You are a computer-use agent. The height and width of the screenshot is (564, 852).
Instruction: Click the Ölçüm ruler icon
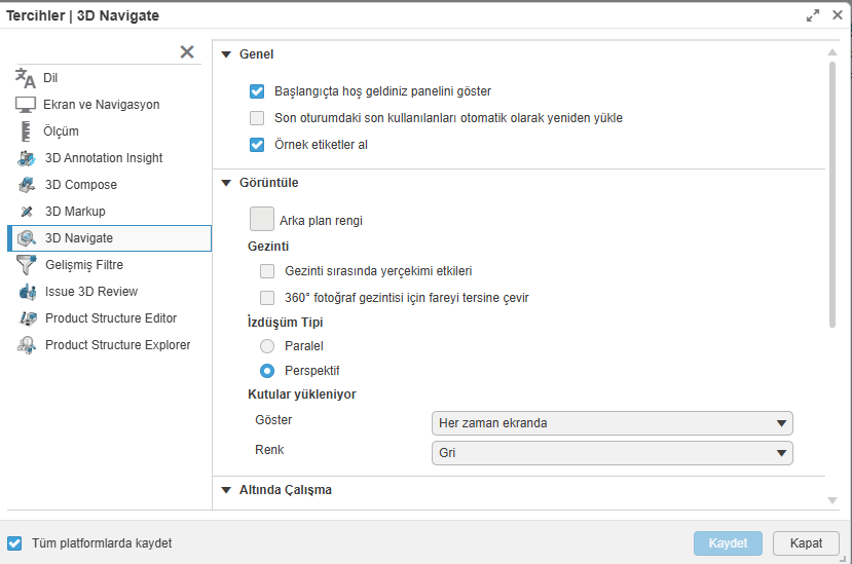[26, 131]
